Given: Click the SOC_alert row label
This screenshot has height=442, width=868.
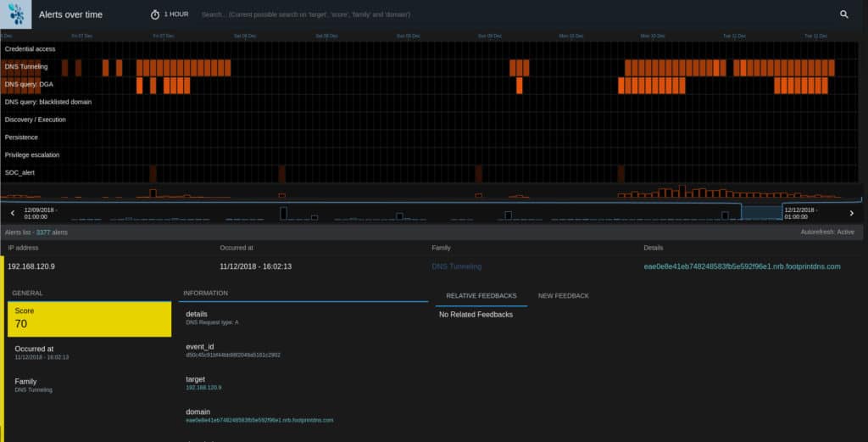Looking at the screenshot, I should click(x=20, y=173).
